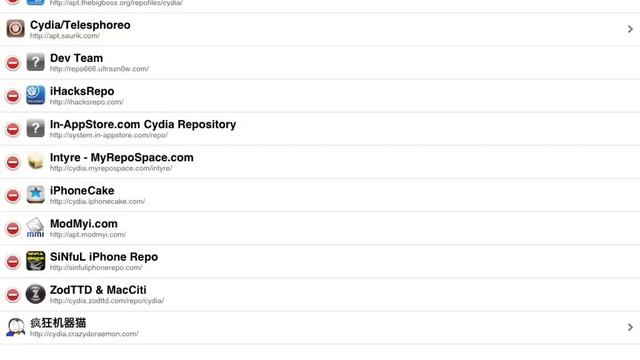Open the SiNfuL iPhone Repo source entry
The width and height of the screenshot is (640, 360).
click(x=320, y=261)
